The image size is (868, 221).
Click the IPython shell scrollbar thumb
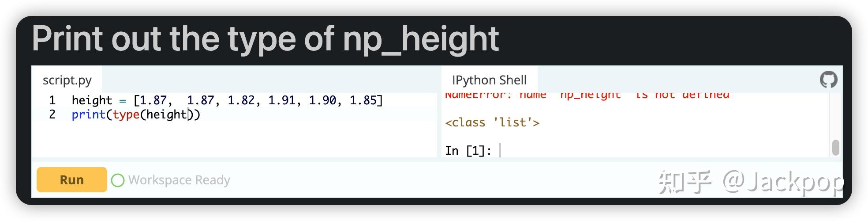tap(835, 148)
